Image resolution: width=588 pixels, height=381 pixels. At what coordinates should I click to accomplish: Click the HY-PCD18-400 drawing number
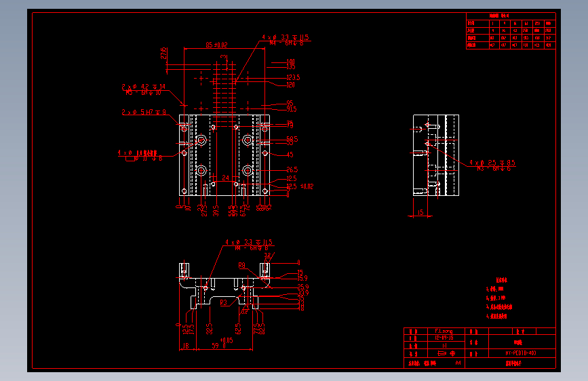(521, 353)
